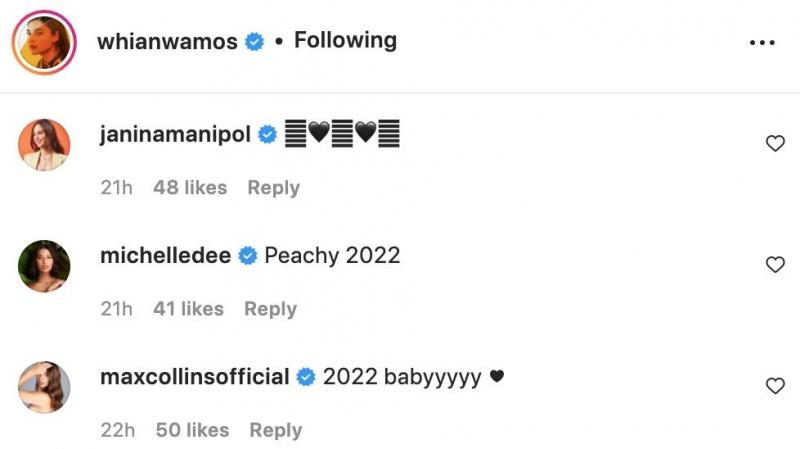800x449 pixels.
Task: Open the three-dot more options menu
Action: click(x=762, y=42)
